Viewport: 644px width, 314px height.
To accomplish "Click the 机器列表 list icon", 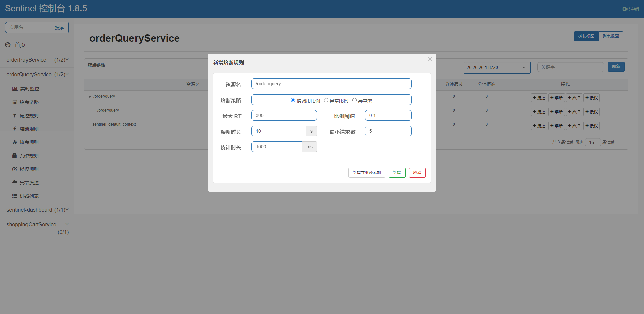I will pos(15,196).
